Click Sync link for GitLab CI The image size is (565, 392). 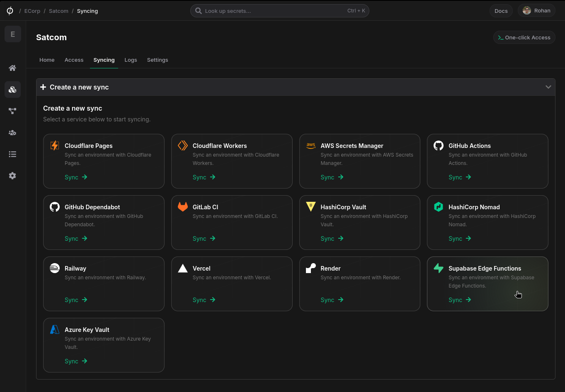[204, 239]
